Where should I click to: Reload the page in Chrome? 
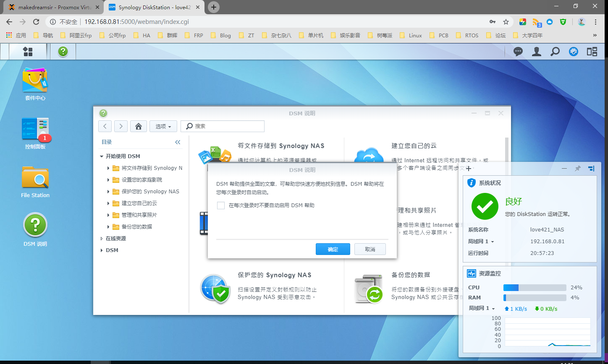(36, 22)
